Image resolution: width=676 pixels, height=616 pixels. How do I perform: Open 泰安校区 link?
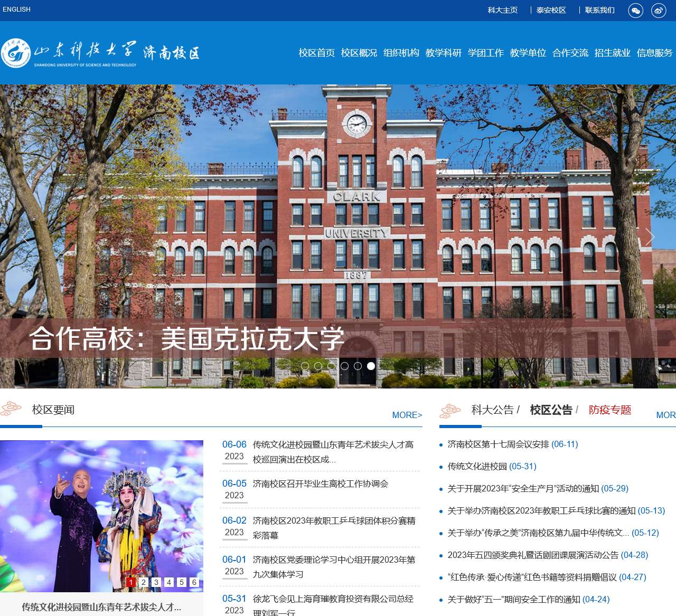[x=551, y=10]
